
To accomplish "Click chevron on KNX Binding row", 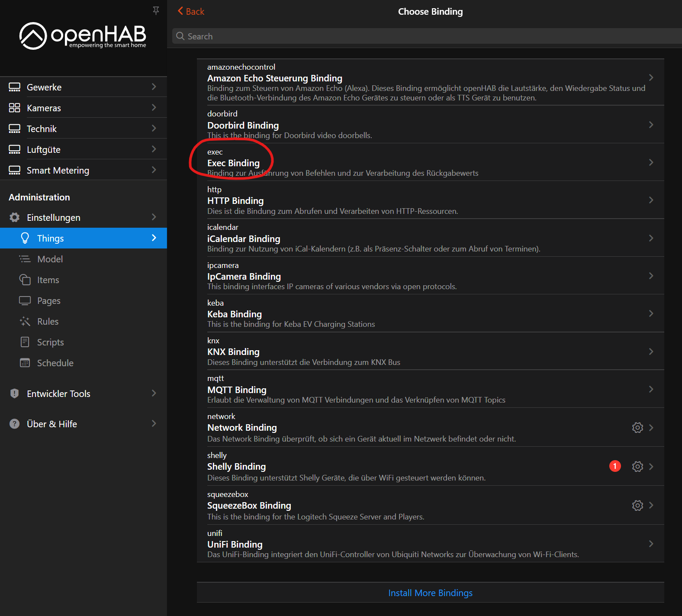I will pos(651,352).
